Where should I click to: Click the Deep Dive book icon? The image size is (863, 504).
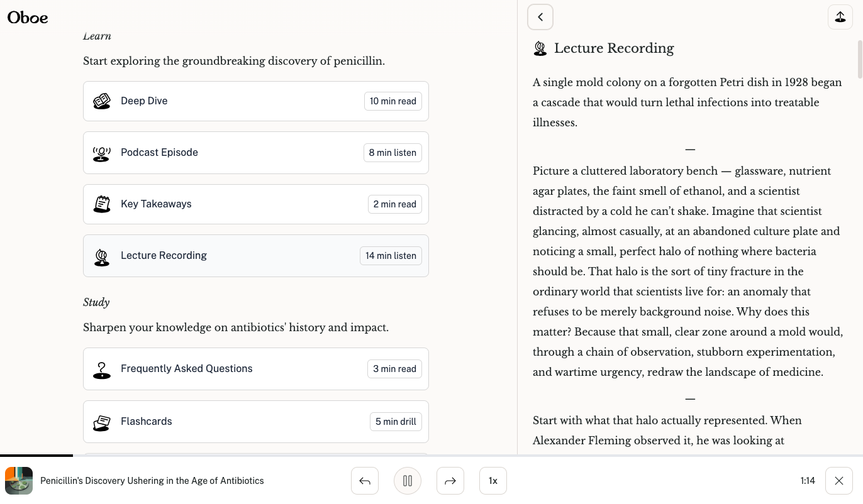102,101
